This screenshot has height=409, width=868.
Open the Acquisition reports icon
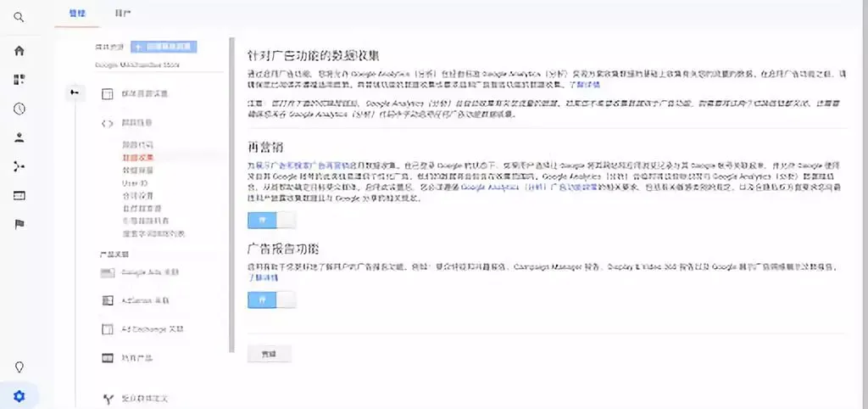click(19, 167)
